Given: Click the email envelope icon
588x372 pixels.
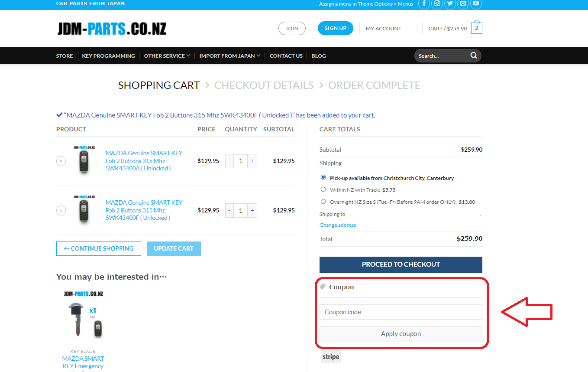Looking at the screenshot, I should coord(463,4).
